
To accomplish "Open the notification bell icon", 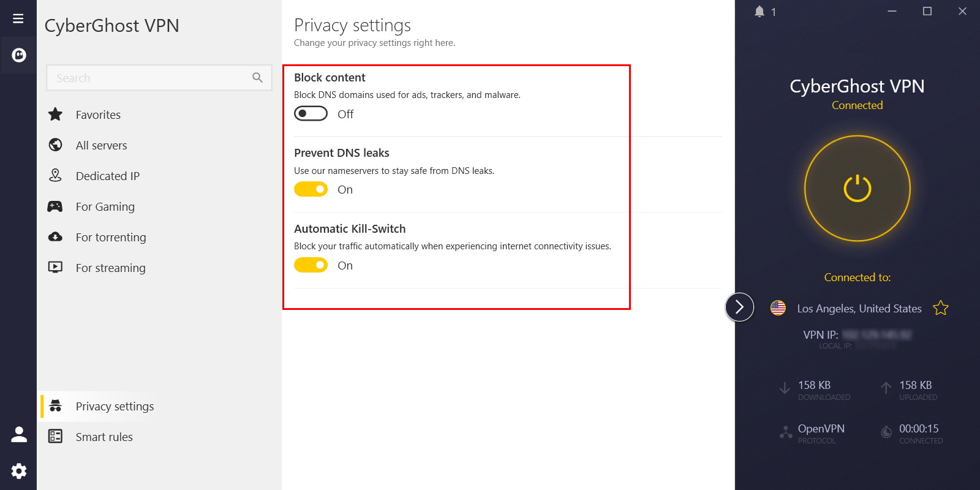I will pyautogui.click(x=759, y=12).
